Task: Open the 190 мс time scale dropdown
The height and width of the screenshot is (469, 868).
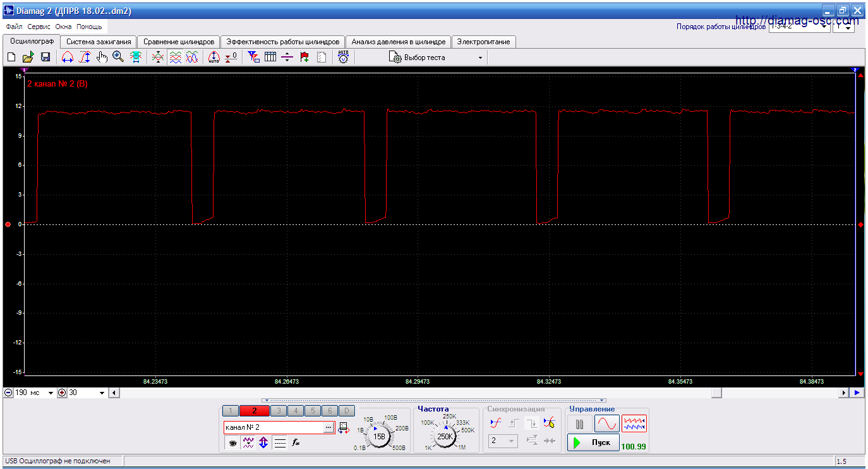Action: [x=35, y=393]
